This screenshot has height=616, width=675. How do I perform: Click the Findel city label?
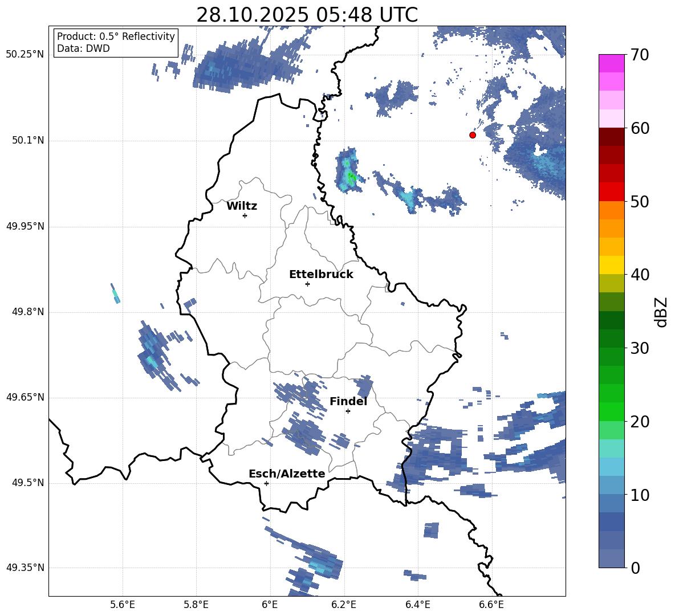(x=348, y=401)
